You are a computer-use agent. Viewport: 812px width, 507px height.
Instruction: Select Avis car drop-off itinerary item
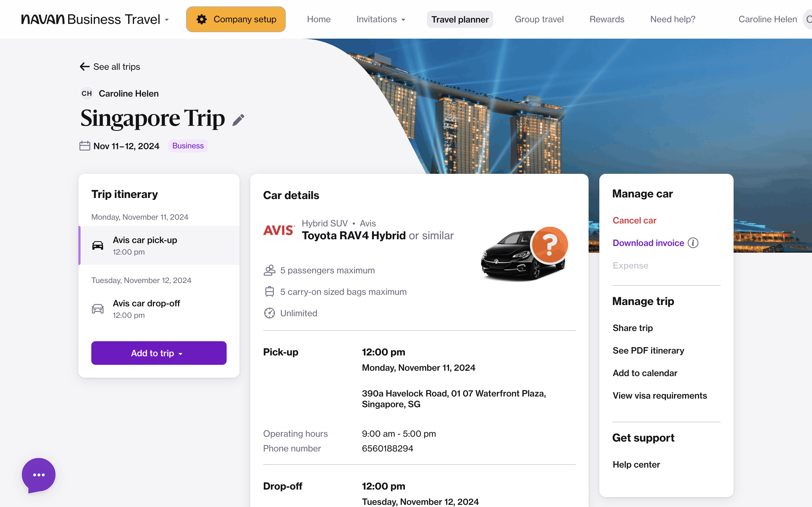pos(146,309)
